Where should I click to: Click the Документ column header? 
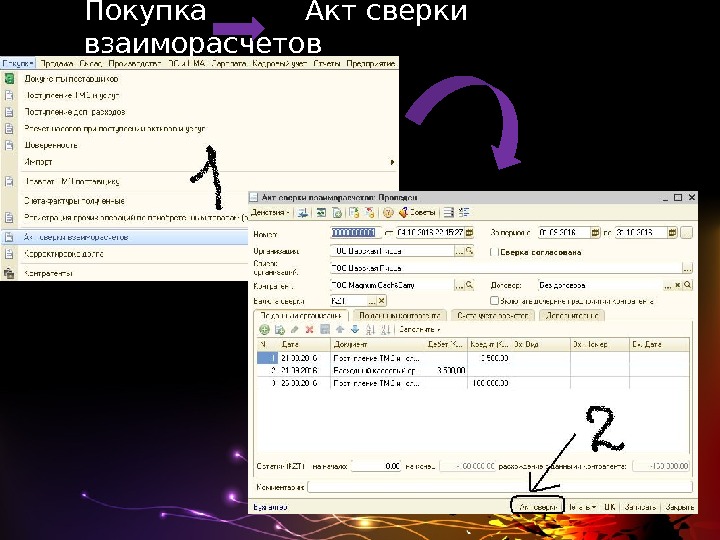pyautogui.click(x=378, y=344)
